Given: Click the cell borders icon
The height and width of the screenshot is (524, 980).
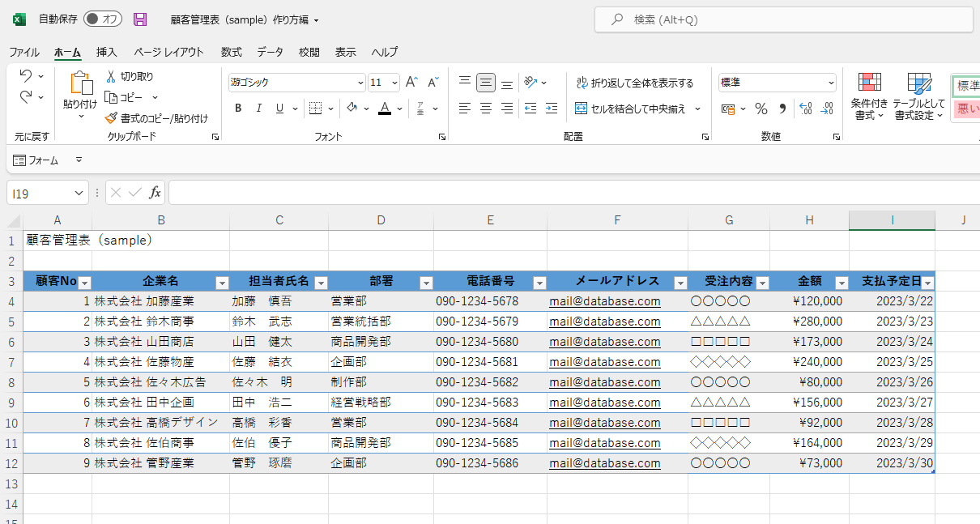Looking at the screenshot, I should coord(316,109).
